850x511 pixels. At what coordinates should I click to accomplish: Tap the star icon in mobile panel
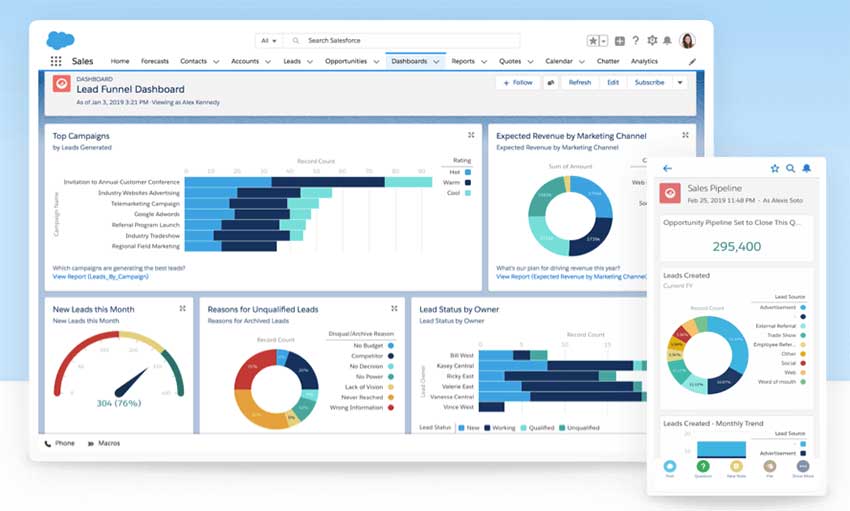tap(775, 169)
